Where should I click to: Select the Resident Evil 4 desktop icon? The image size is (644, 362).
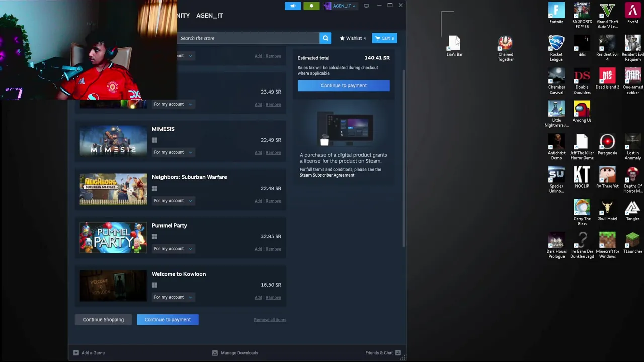click(x=607, y=48)
